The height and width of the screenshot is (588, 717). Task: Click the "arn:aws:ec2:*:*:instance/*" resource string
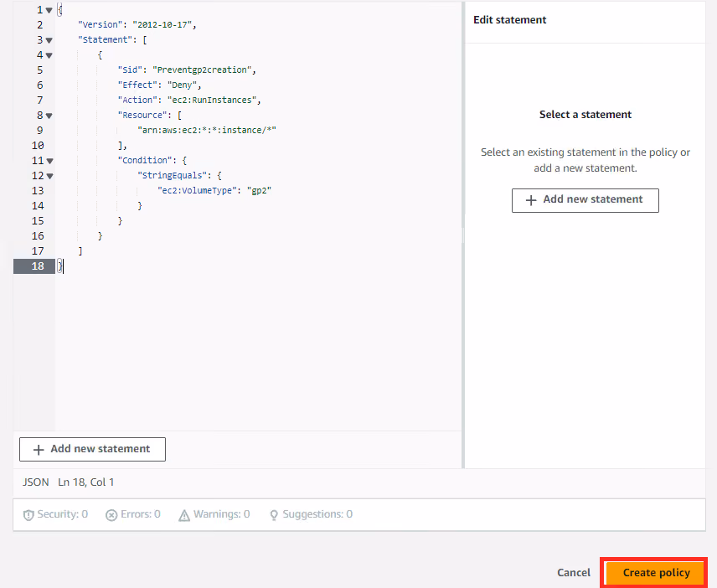[207, 131]
